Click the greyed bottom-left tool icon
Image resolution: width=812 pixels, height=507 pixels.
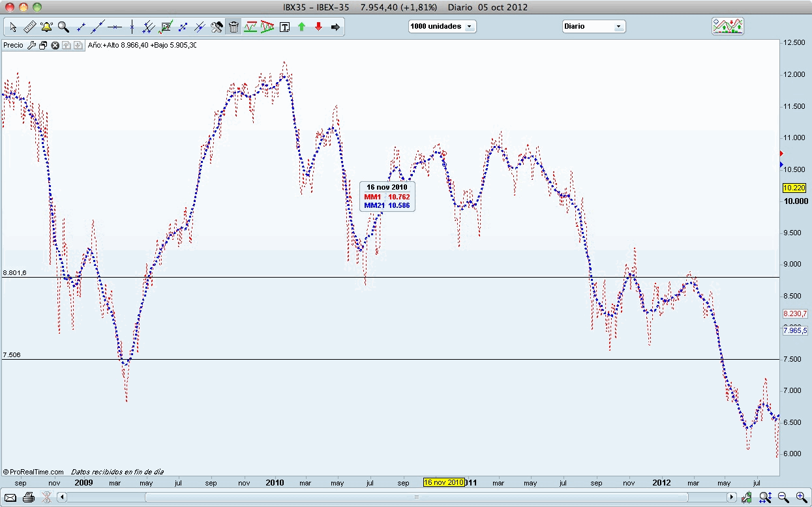[46, 497]
